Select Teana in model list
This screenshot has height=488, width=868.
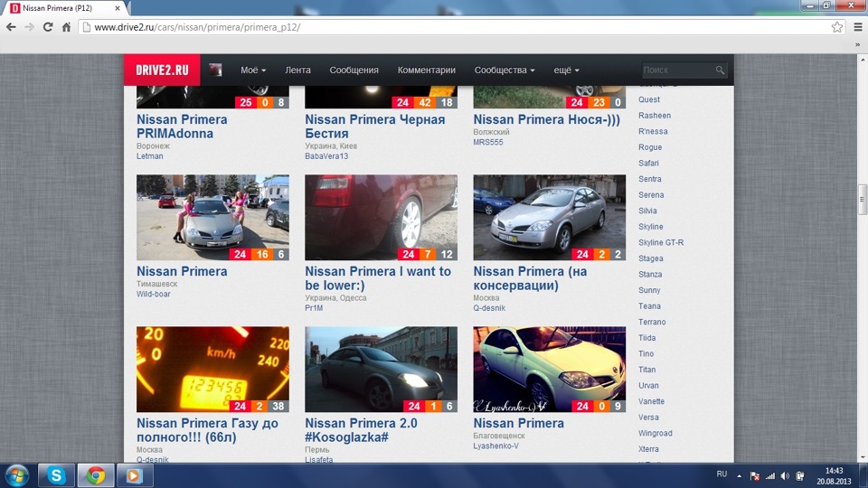tap(649, 306)
